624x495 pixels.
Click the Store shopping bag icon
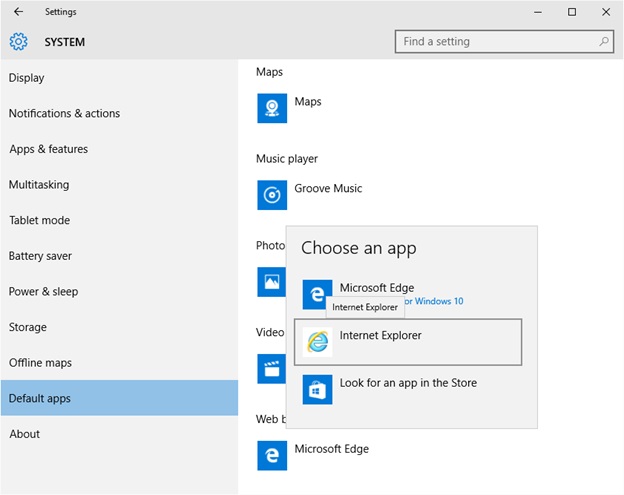click(x=317, y=389)
